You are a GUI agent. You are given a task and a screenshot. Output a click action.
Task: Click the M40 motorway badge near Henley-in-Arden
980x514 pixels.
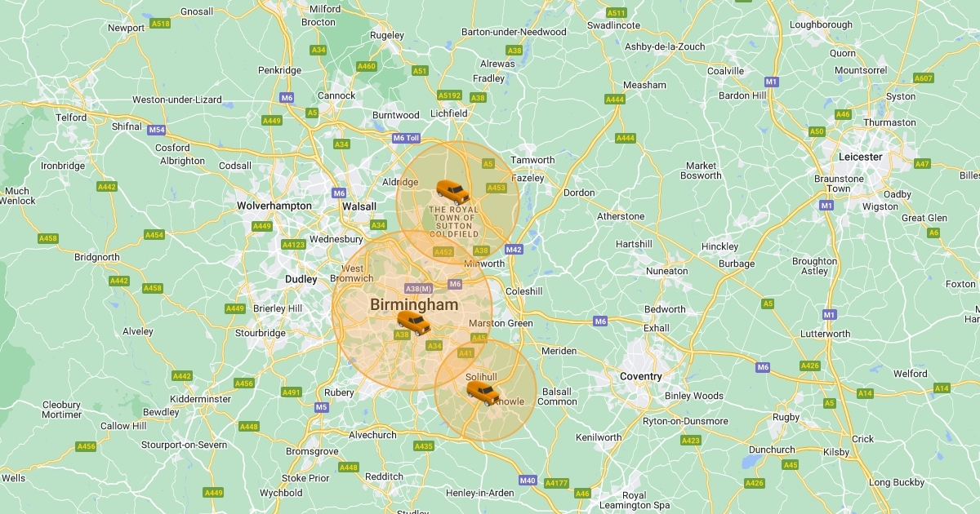click(528, 481)
